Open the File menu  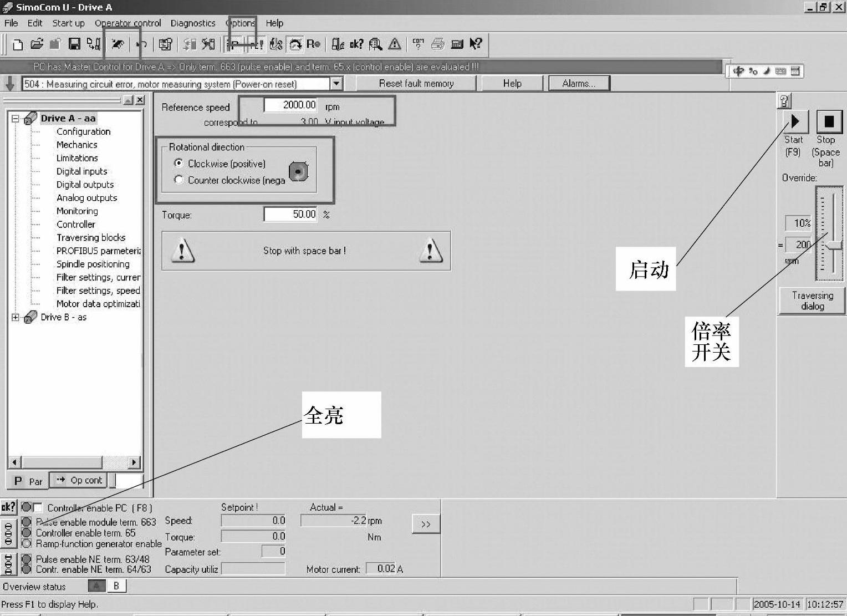11,23
